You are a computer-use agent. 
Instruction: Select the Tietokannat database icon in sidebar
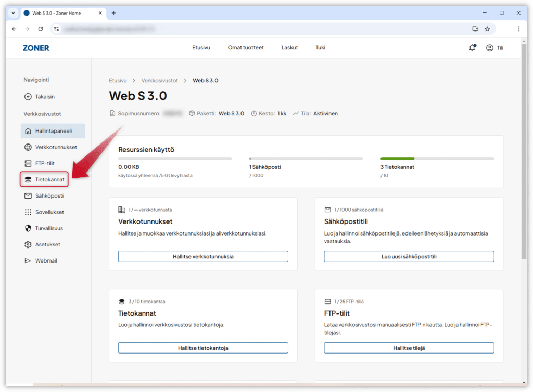click(28, 180)
